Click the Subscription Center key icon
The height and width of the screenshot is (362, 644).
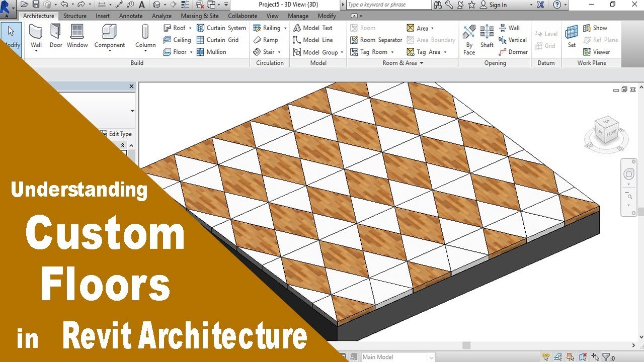click(449, 5)
